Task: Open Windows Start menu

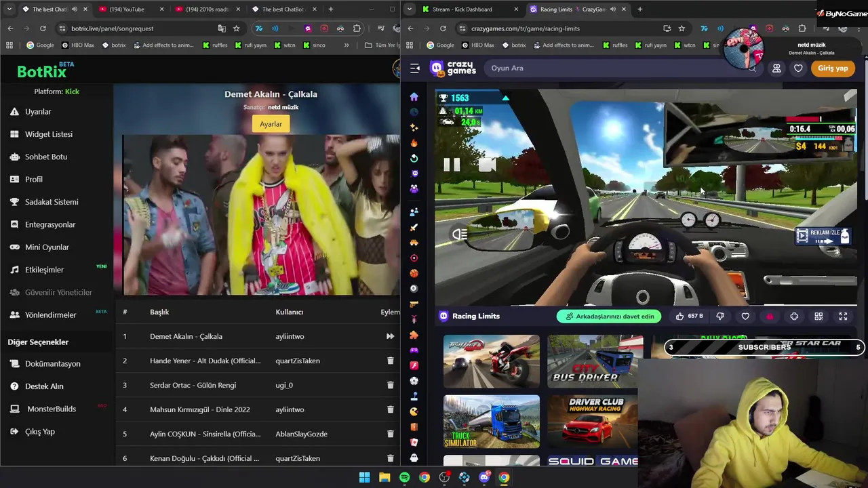Action: [364, 477]
